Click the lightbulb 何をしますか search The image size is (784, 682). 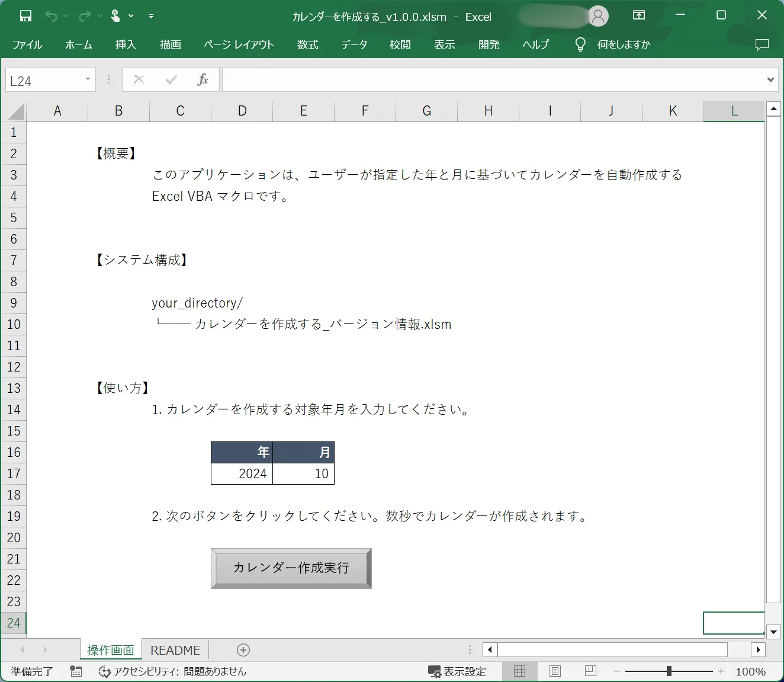tap(612, 44)
